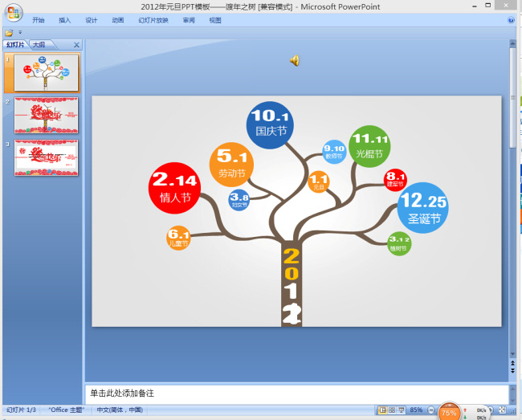Click the notes field 单击此处添加备注
The width and height of the screenshot is (522, 420).
tap(296, 394)
